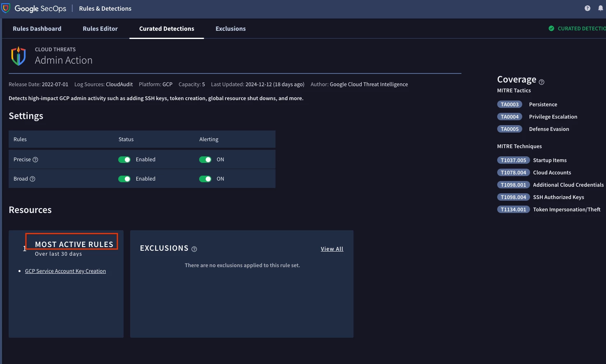606x364 pixels.
Task: Click the Rules column header
Action: point(20,140)
